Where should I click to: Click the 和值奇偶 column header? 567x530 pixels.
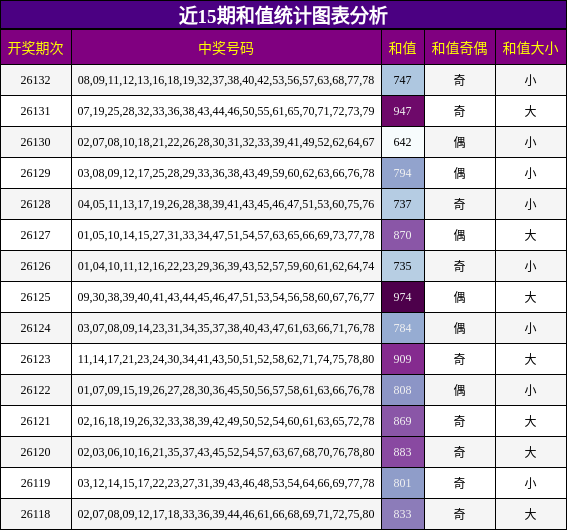click(x=460, y=48)
